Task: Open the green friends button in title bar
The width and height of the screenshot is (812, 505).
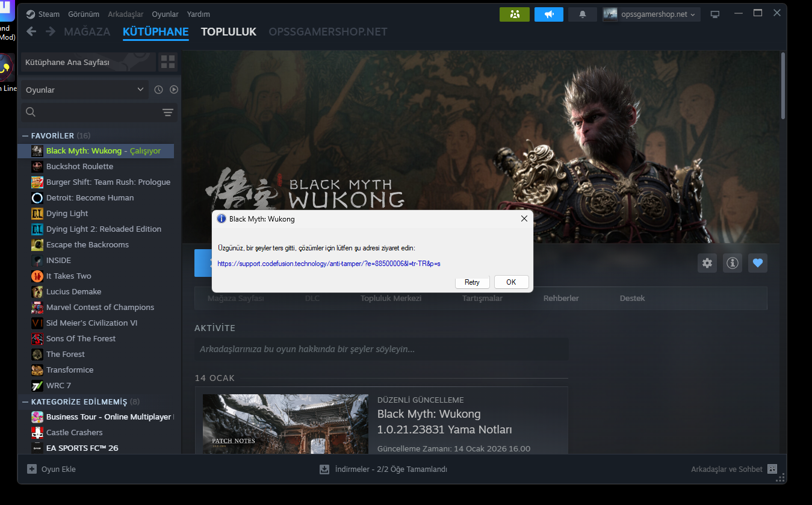Action: coord(514,14)
